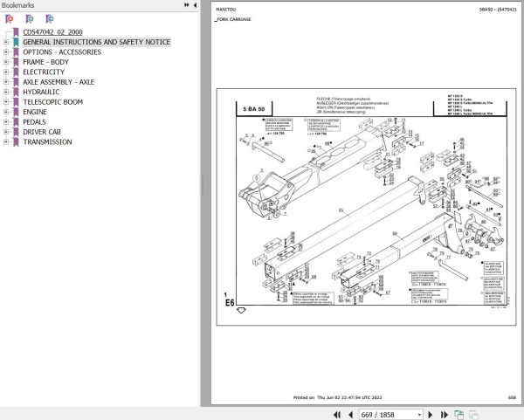Click the 5 BA 50 diagram label
The width and height of the screenshot is (524, 420).
pos(253,109)
